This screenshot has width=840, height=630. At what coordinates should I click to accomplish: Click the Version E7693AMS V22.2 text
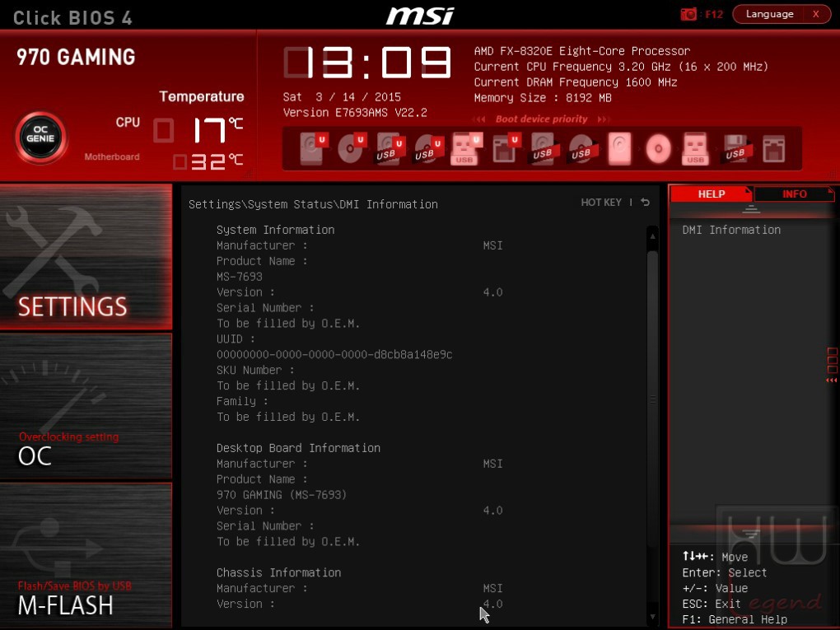(355, 113)
